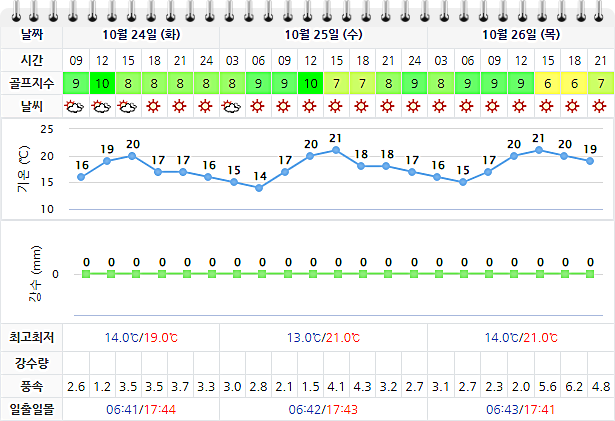
Task: Click the wind speed value '6.2'
Action: (574, 387)
